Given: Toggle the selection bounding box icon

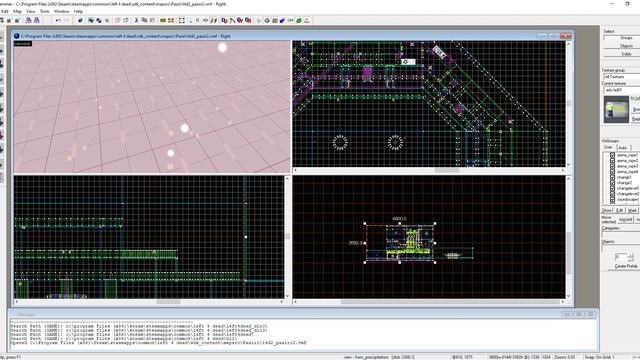Looking at the screenshot, I should point(181,20).
